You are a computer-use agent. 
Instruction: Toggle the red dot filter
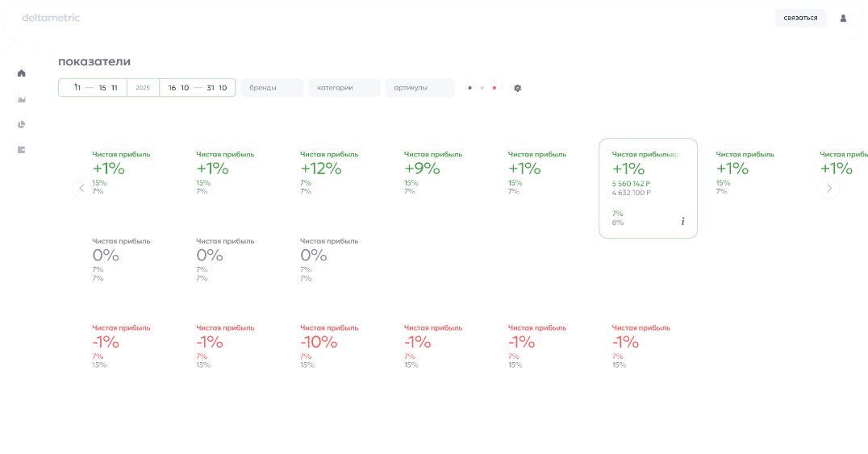tap(495, 88)
